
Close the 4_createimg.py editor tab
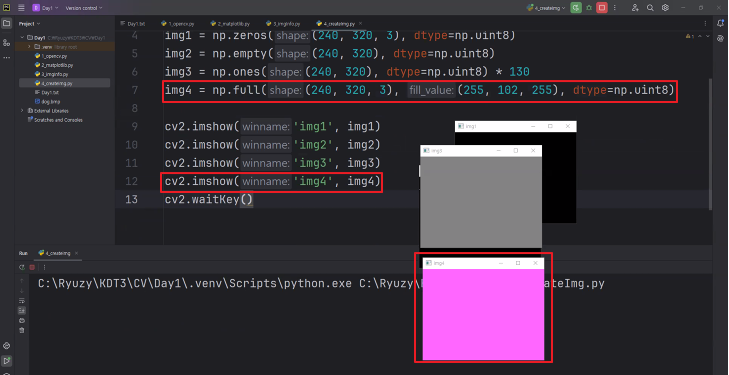tap(361, 23)
